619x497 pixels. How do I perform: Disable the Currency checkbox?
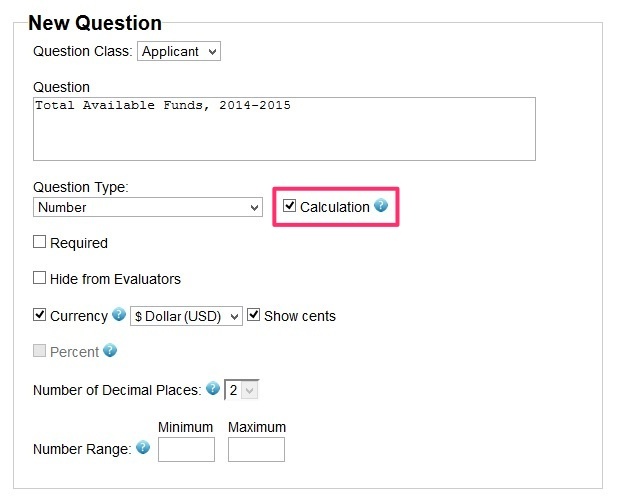tap(39, 315)
